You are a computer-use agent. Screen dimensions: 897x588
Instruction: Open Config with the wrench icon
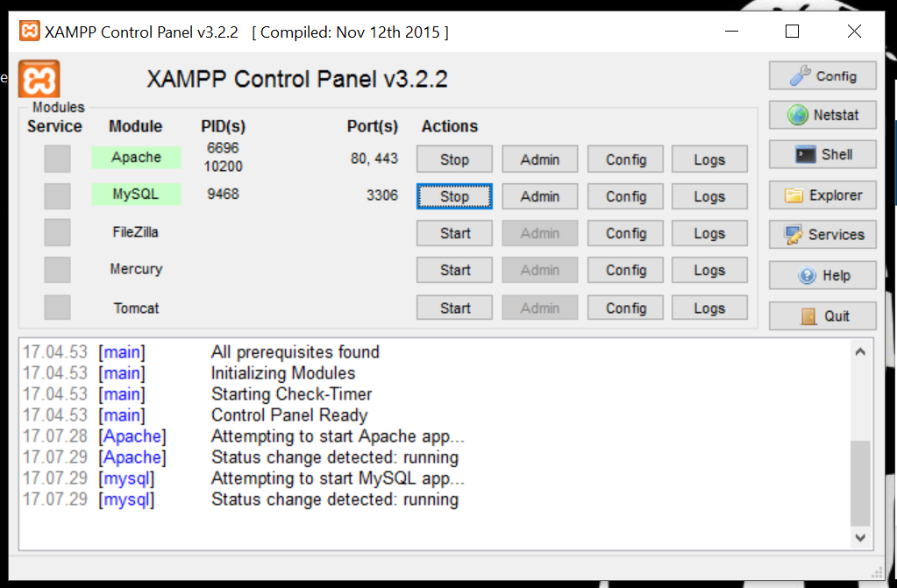(x=822, y=75)
